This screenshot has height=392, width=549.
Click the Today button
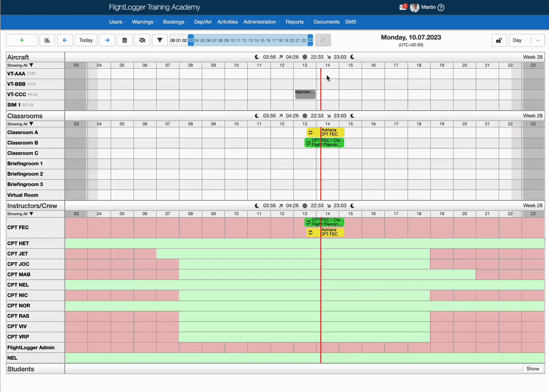pyautogui.click(x=86, y=40)
